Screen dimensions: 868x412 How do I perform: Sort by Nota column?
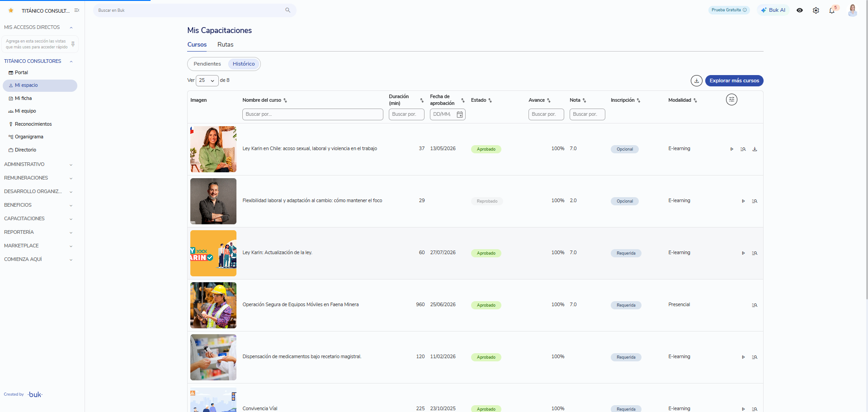(x=585, y=100)
